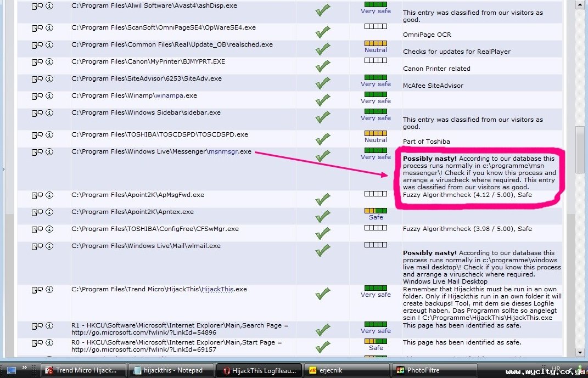Follow the HijackThis link in the Trend Micro path
The height and width of the screenshot is (378, 588).
point(217,289)
